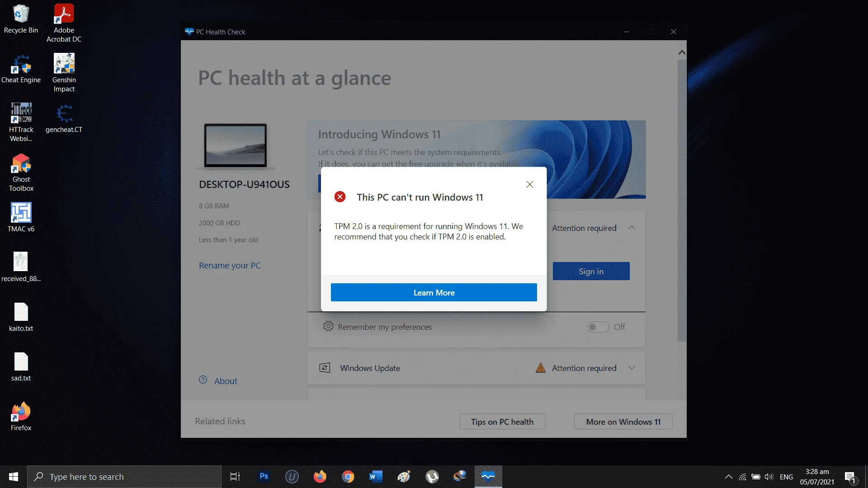Click the PC Health Check taskbar icon
Screen dimensions: 868x488
click(x=488, y=477)
